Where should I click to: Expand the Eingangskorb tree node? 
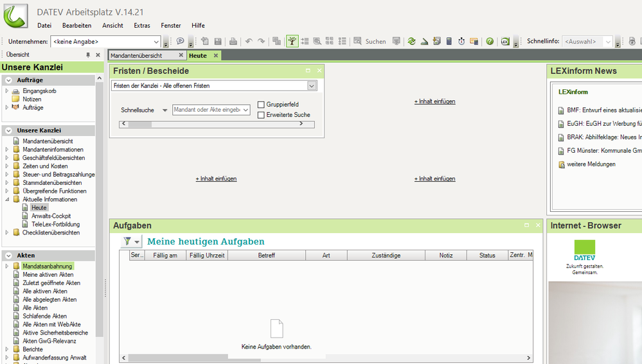click(7, 91)
